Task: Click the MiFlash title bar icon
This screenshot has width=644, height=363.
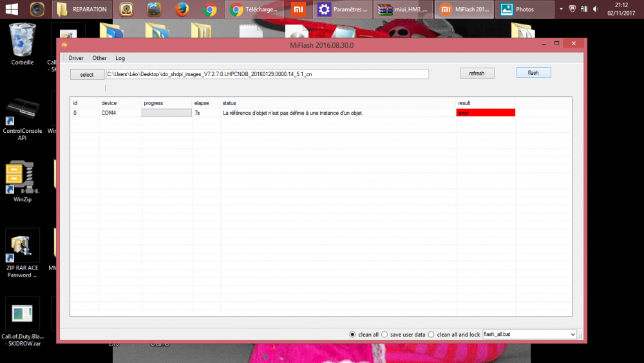Action: [64, 44]
